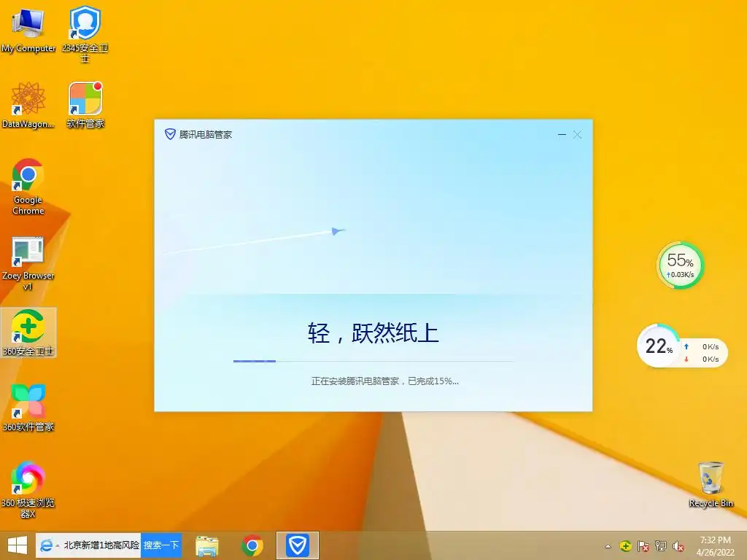Click the 正在安装腾讯电脑管家 status text
This screenshot has height=560, width=747.
coord(385,381)
